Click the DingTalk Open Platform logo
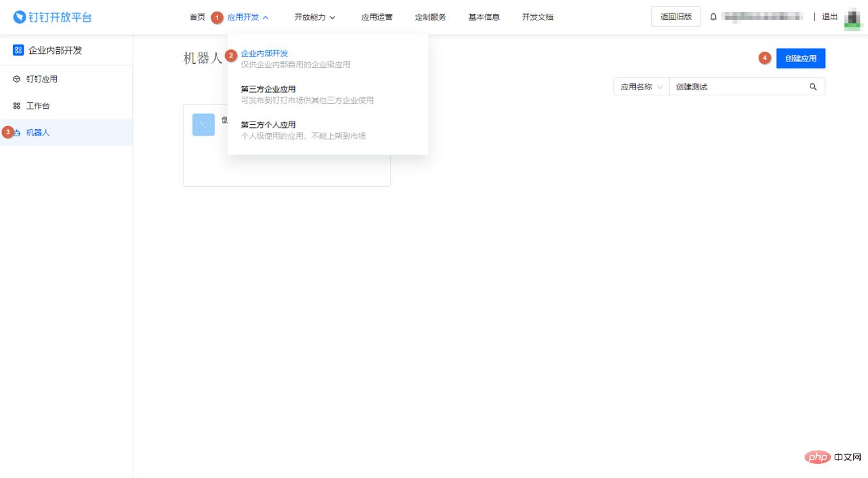The image size is (868, 478). 52,17
